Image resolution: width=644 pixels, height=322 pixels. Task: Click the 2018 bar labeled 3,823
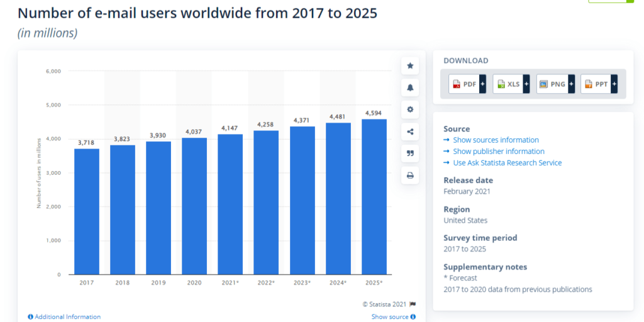coord(123,210)
